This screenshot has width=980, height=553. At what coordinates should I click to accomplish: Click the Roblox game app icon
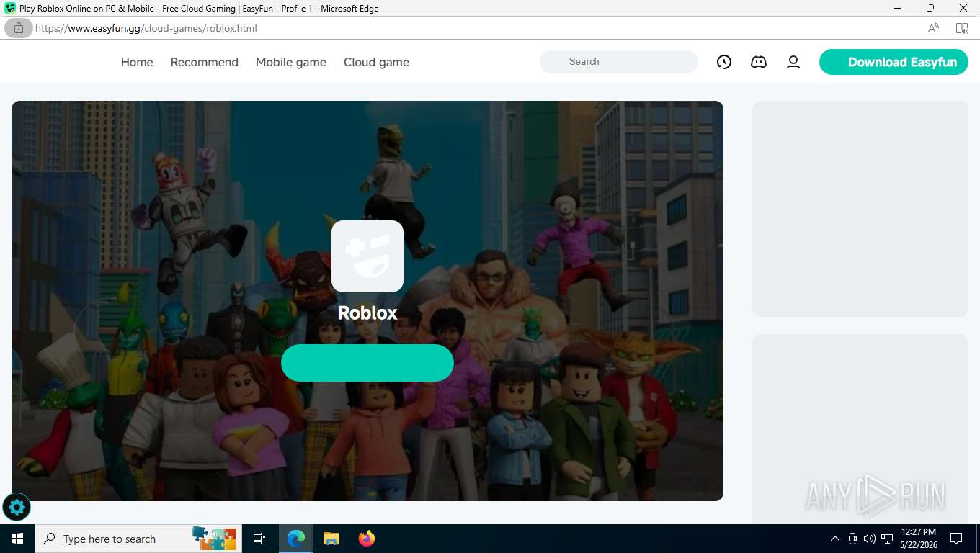367,256
